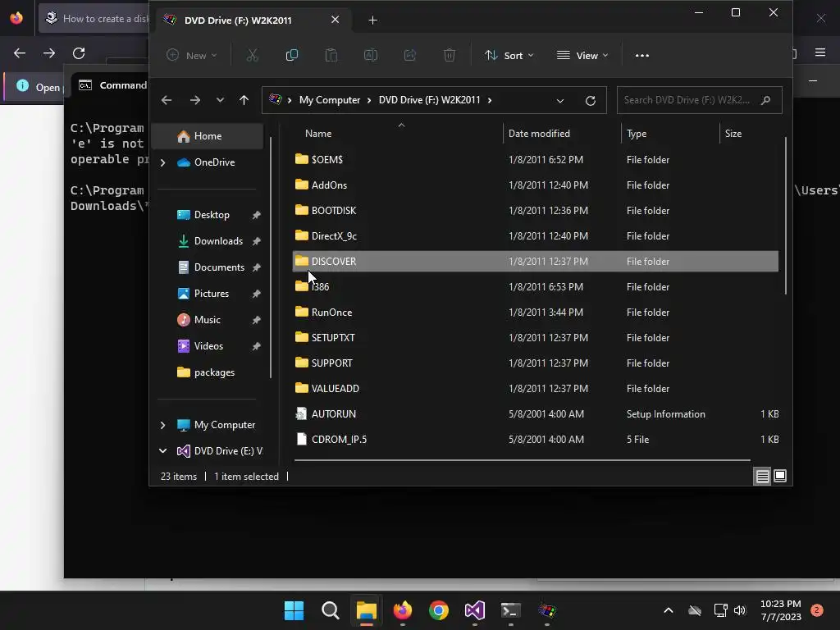
Task: Add a new File Explorer tab
Action: [373, 21]
